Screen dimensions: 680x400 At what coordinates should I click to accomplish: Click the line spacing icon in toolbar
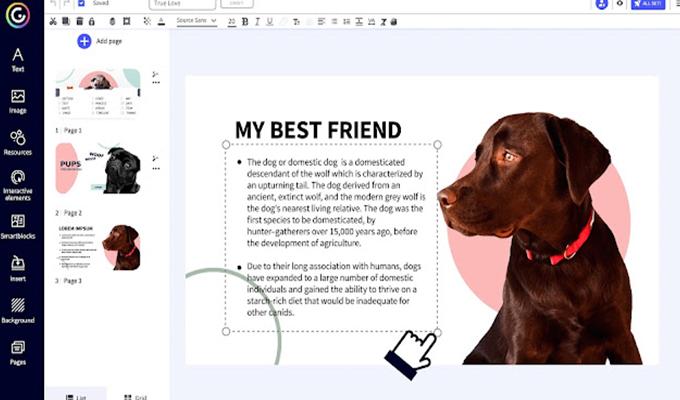pyautogui.click(x=359, y=21)
